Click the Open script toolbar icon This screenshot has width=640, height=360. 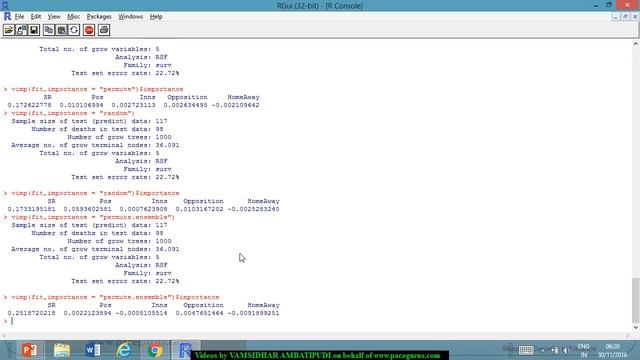(9, 30)
